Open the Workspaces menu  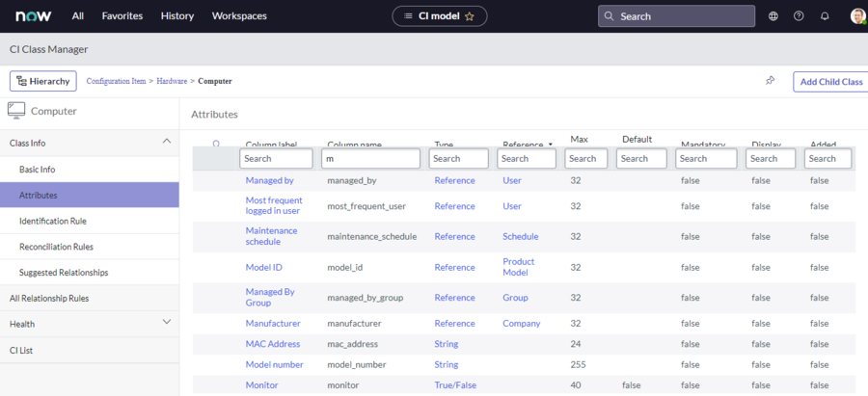239,16
